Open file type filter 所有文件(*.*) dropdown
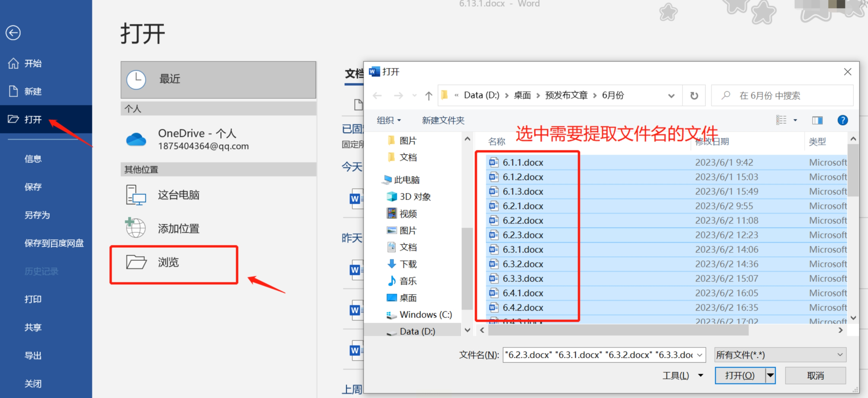868x398 pixels. pyautogui.click(x=780, y=355)
